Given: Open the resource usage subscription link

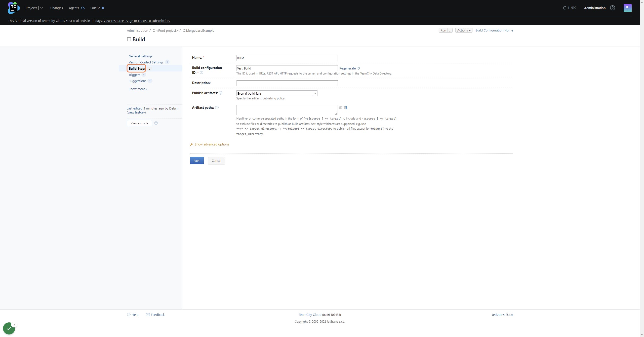Looking at the screenshot, I should [137, 21].
